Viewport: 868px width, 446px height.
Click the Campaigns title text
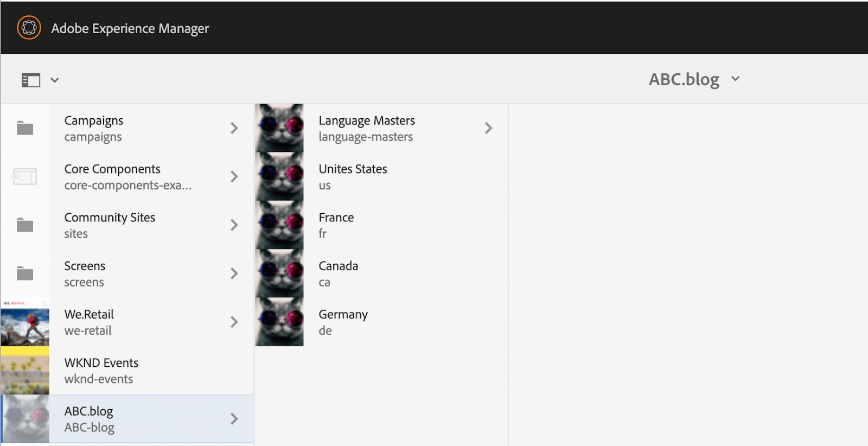click(x=94, y=120)
